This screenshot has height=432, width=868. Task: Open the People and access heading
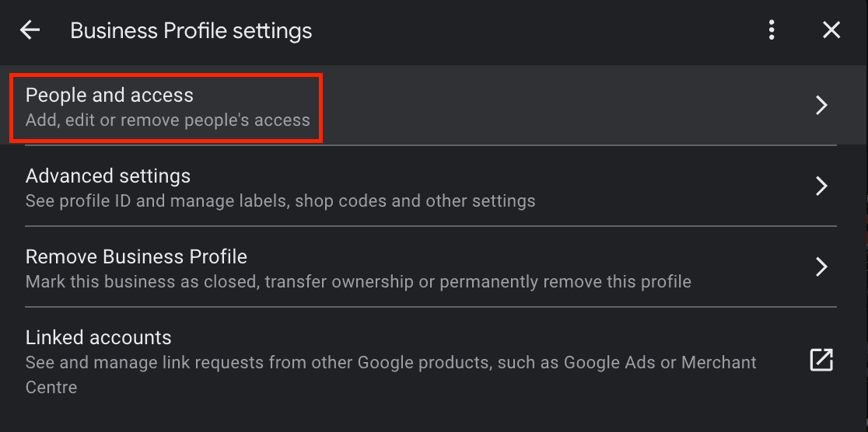point(110,95)
